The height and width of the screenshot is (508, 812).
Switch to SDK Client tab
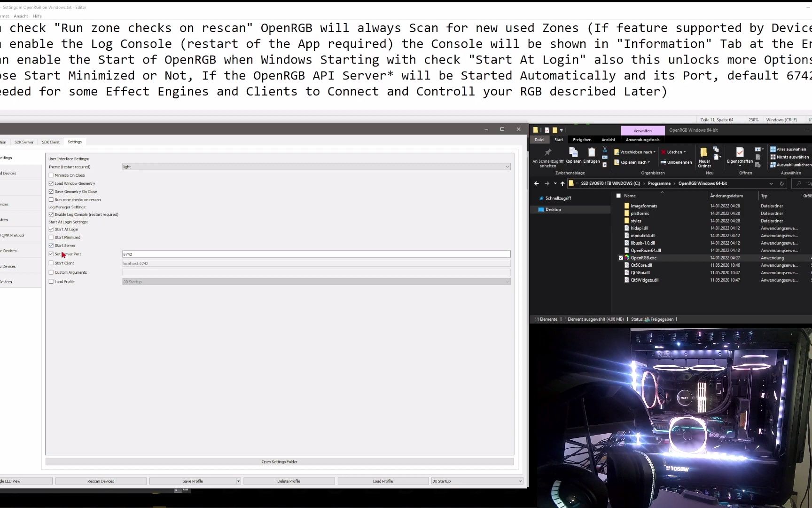tap(51, 142)
